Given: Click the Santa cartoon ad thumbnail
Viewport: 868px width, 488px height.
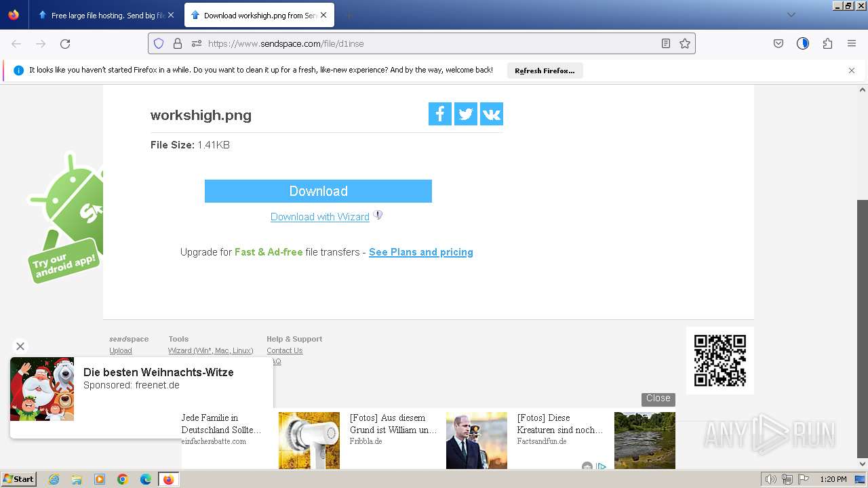Looking at the screenshot, I should point(42,389).
